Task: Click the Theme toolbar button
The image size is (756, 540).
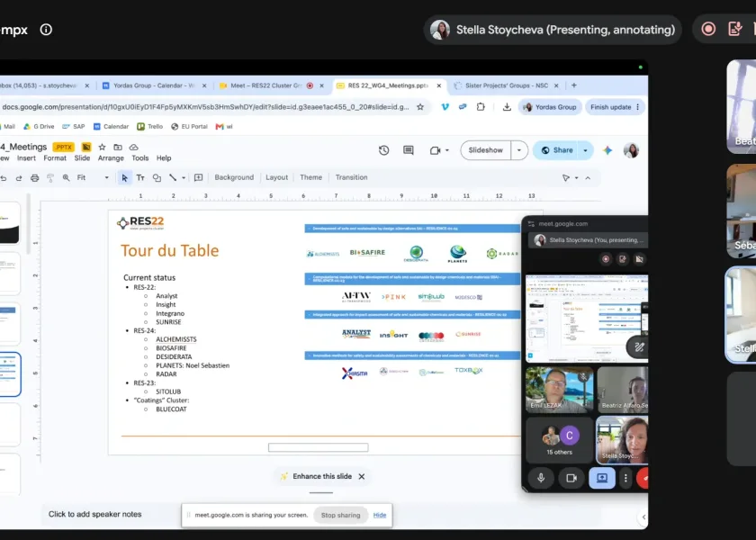Action: click(x=311, y=177)
